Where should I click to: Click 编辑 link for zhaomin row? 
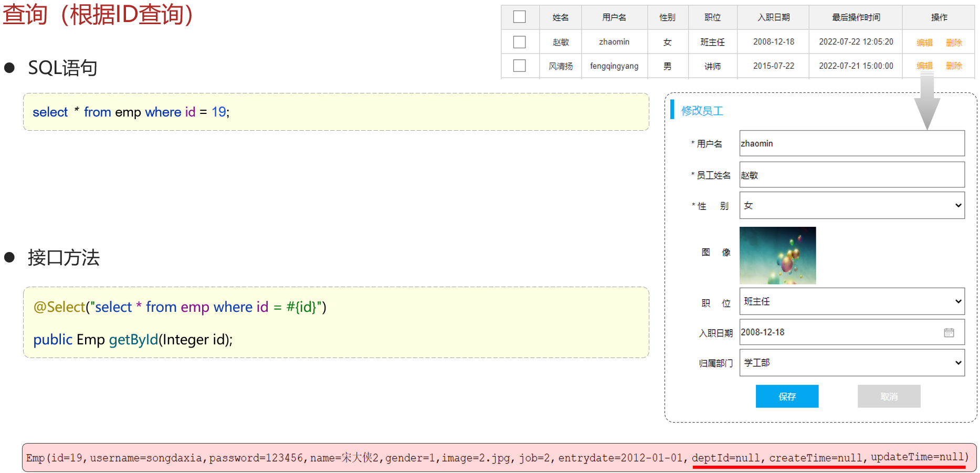[924, 43]
